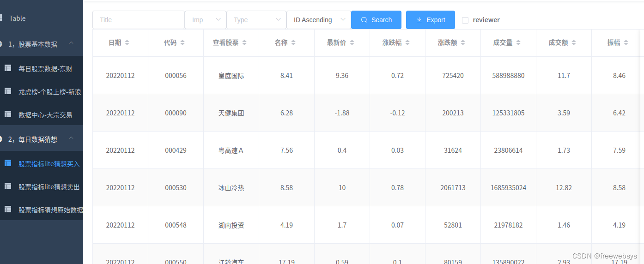The image size is (644, 264).
Task: Open the Table menu item
Action: point(42,18)
